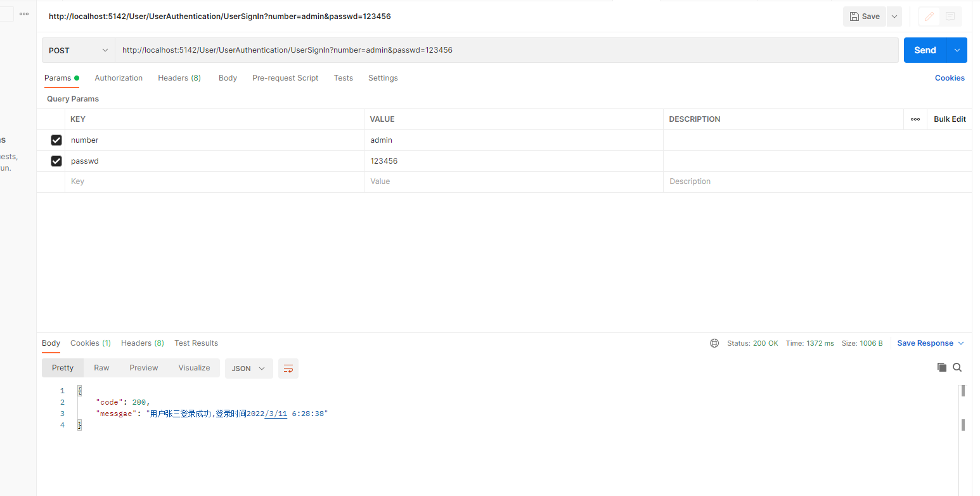The image size is (980, 496).
Task: Click the Save icon button
Action: (864, 16)
